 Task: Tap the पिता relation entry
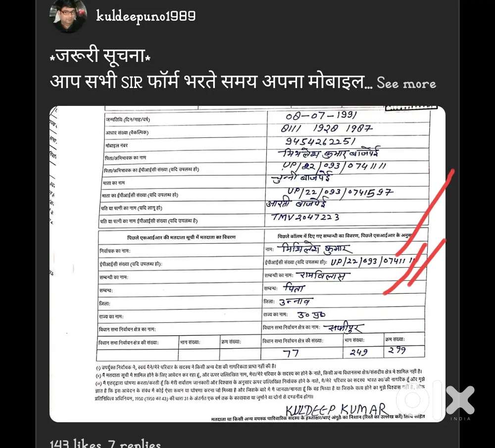click(294, 287)
